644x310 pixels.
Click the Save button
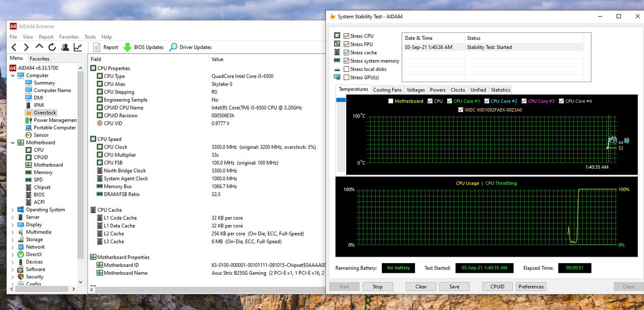tap(454, 286)
